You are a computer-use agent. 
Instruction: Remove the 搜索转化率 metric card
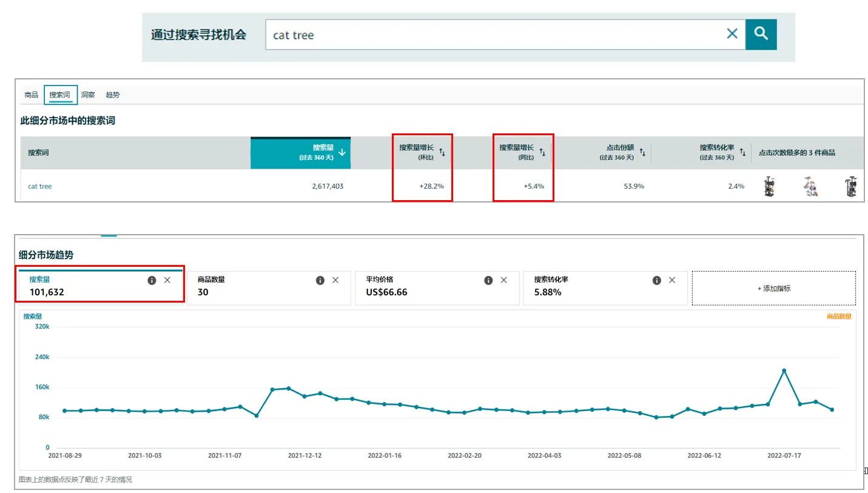(672, 280)
